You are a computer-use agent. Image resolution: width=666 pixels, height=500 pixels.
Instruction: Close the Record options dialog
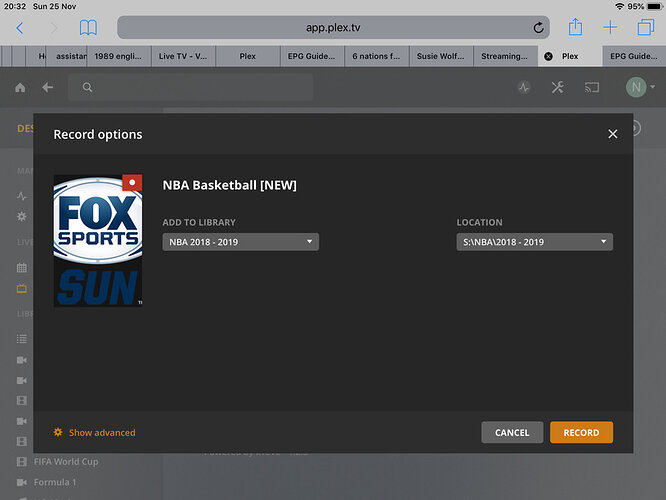pyautogui.click(x=612, y=134)
